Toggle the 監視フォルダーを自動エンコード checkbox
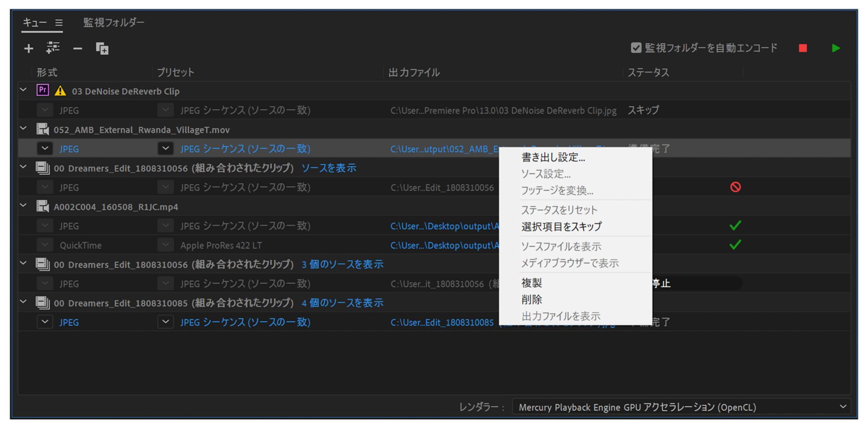The width and height of the screenshot is (868, 429). [x=636, y=47]
